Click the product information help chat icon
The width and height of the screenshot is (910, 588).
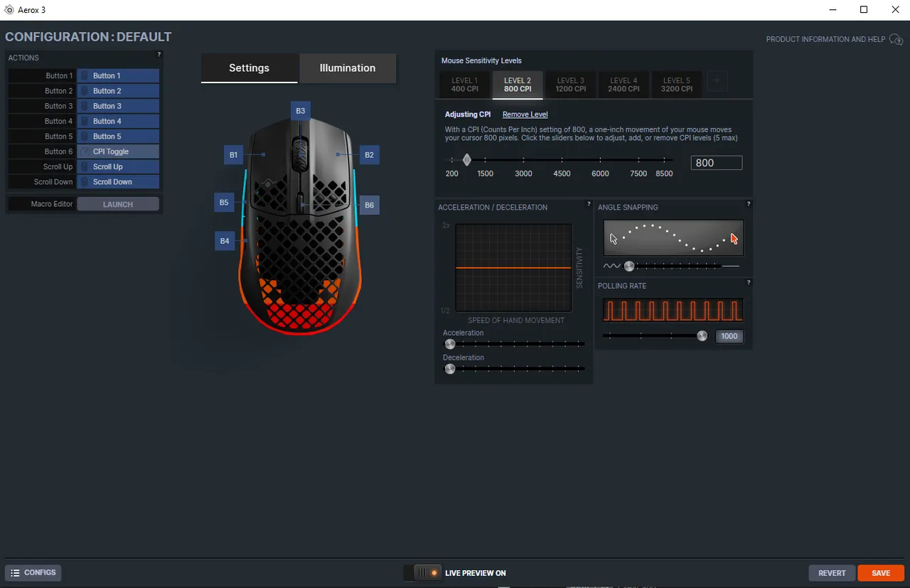pos(896,40)
